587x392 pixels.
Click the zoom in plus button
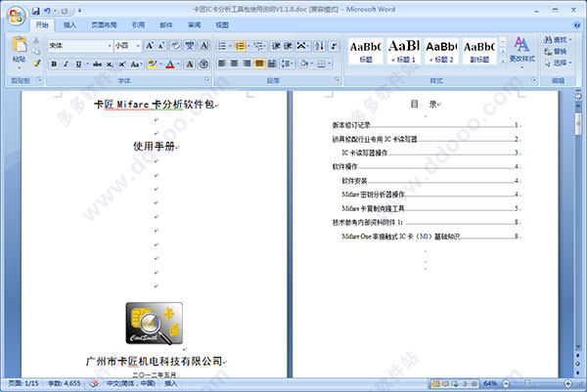pos(567,383)
